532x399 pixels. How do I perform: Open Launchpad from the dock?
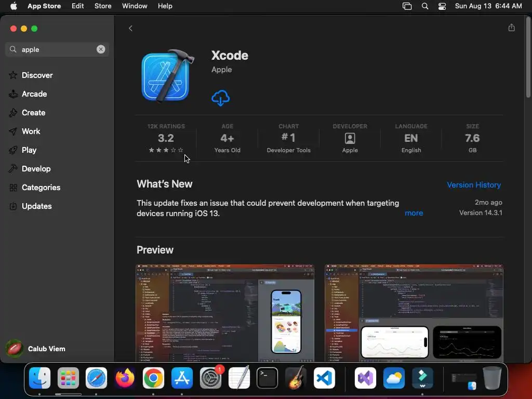click(x=68, y=378)
